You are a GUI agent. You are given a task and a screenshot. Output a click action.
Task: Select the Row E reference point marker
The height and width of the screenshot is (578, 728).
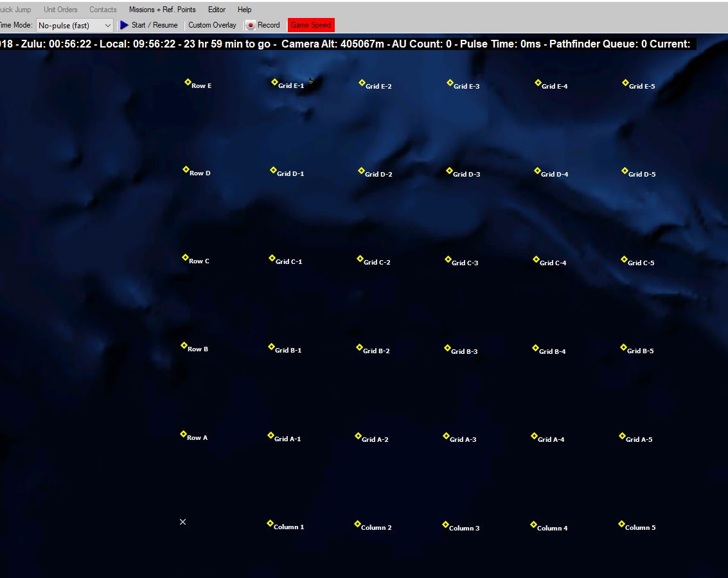[188, 82]
